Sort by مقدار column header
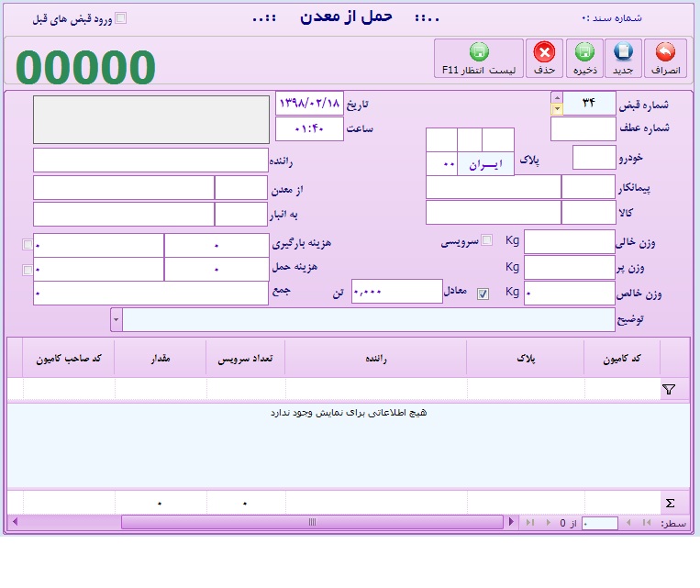This screenshot has height=588, width=700. (161, 358)
